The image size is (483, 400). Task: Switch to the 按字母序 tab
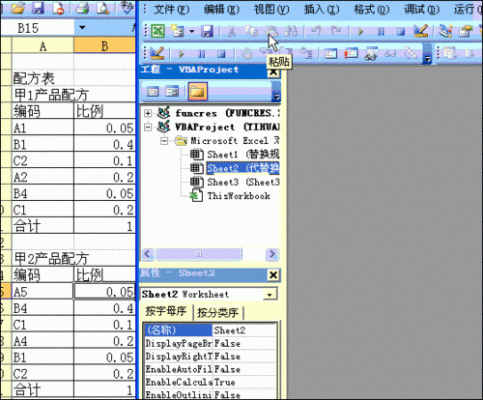pos(166,312)
